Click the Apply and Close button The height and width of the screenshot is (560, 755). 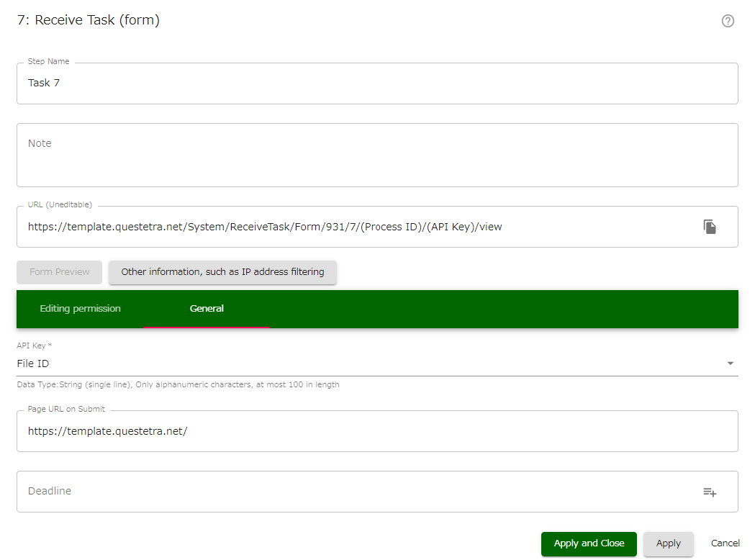pos(588,543)
